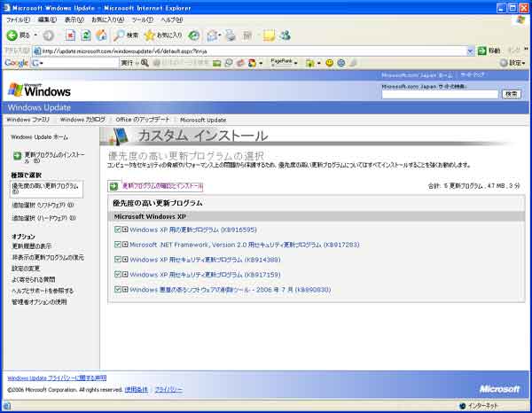Image resolution: width=532 pixels, height=413 pixels.
Task: Click the 検索 button beside Microsoft.com search
Action: 512,94
